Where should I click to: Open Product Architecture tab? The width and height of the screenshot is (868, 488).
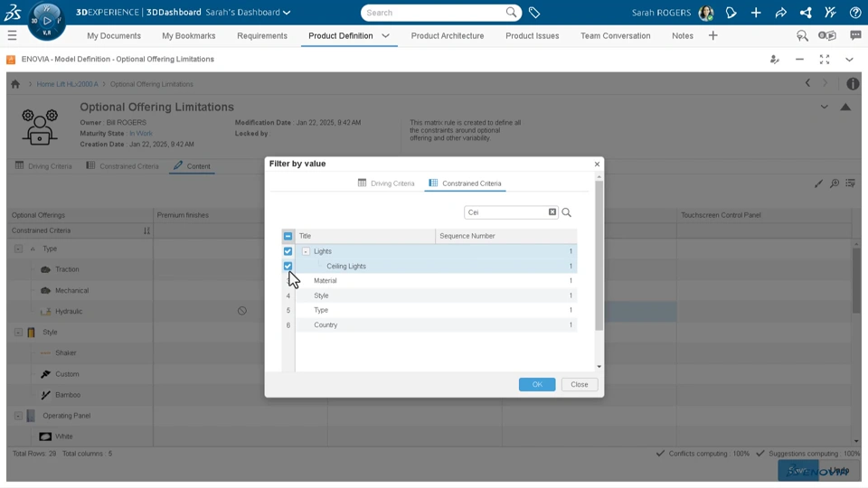coord(448,36)
